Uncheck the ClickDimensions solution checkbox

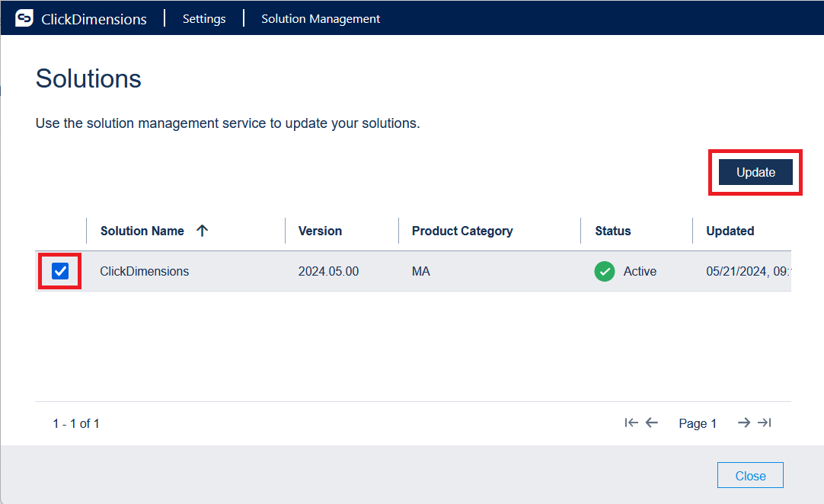click(x=60, y=271)
